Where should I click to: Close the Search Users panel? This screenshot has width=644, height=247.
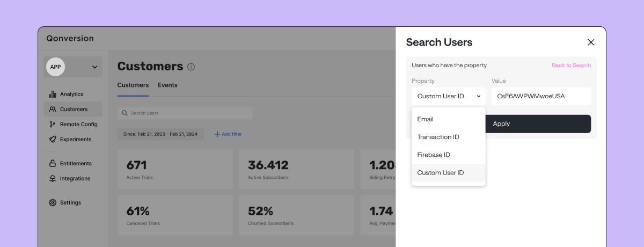click(x=591, y=42)
